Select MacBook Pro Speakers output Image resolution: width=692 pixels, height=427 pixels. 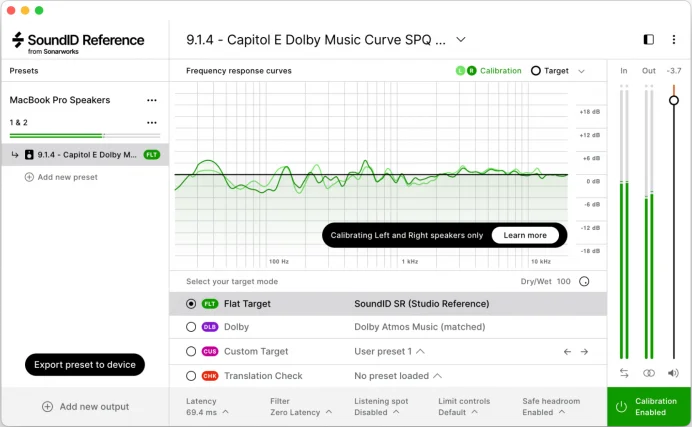[x=60, y=100]
